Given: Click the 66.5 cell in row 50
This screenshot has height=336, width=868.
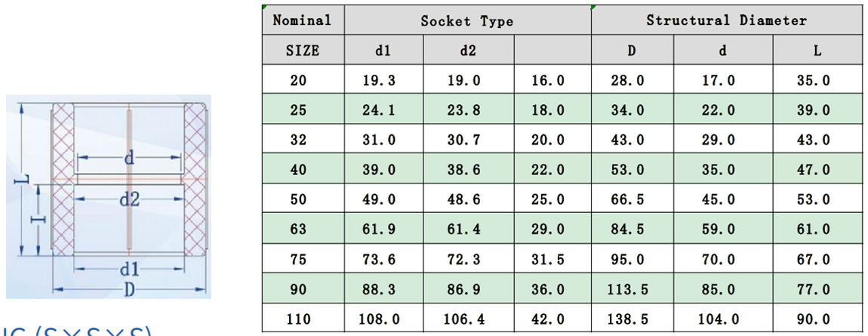Looking at the screenshot, I should [x=632, y=200].
